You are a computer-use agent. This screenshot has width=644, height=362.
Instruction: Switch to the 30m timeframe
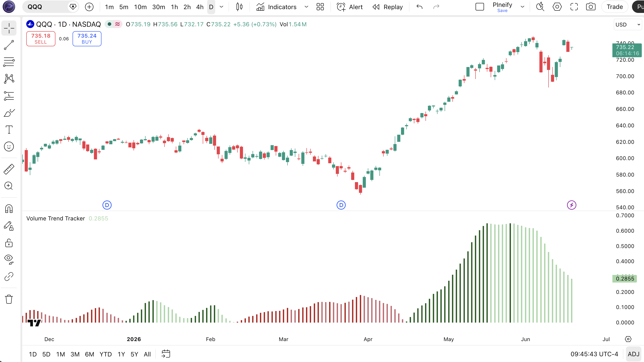(x=159, y=7)
